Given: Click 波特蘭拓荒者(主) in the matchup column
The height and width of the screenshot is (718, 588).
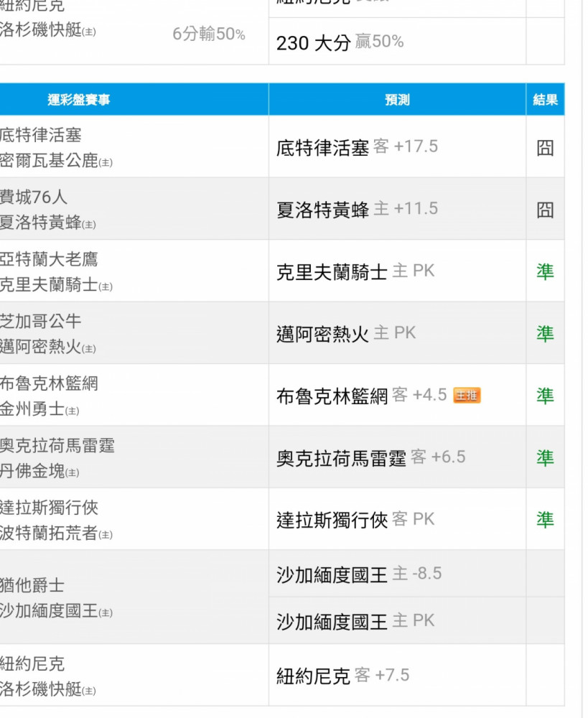Looking at the screenshot, I should tap(56, 533).
